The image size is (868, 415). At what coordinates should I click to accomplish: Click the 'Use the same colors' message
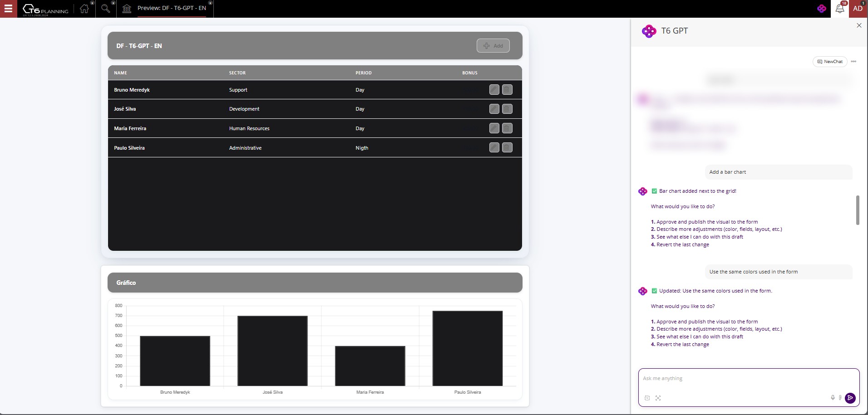coord(779,272)
